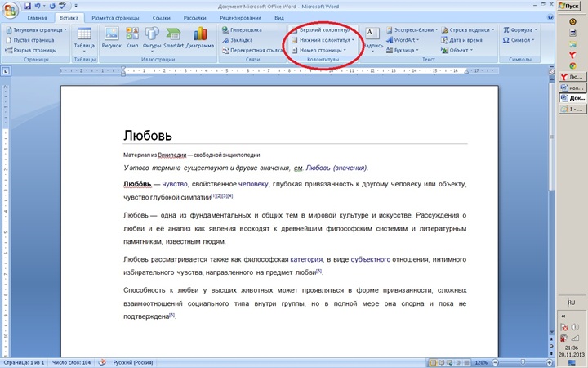Customize Quick Access Toolbar arrow
Viewport: 588px width, 368px height.
(x=76, y=6)
